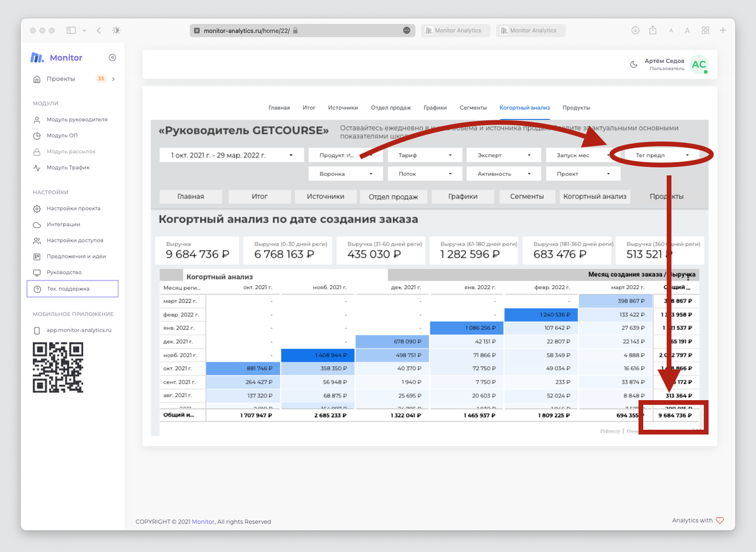This screenshot has width=756, height=552.
Task: Switch to the Итог tab in the top navigation
Action: [309, 108]
